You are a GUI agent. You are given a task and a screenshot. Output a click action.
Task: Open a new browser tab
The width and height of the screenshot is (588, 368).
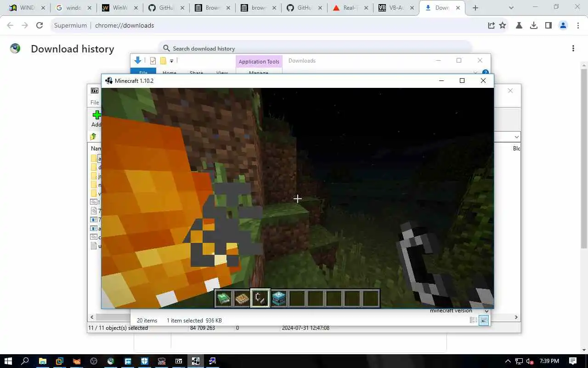475,8
